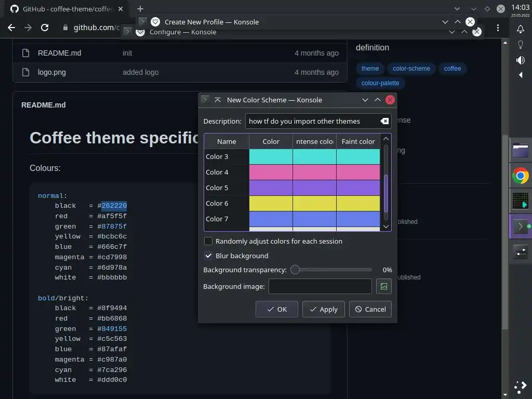Click the Color column header
The image size is (532, 399).
click(x=271, y=141)
